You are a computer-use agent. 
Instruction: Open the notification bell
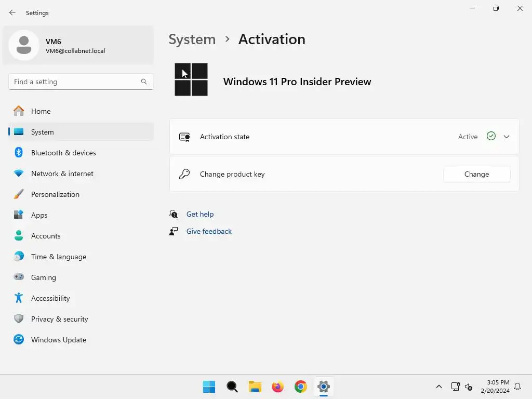tap(517, 387)
